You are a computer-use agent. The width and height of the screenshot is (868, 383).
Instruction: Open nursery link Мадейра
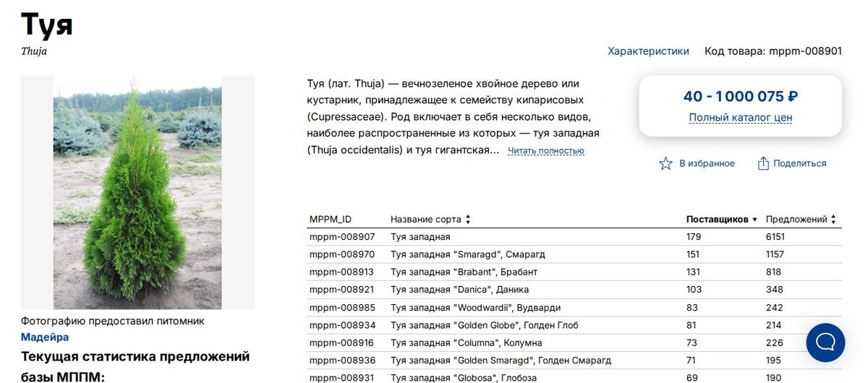(x=45, y=337)
